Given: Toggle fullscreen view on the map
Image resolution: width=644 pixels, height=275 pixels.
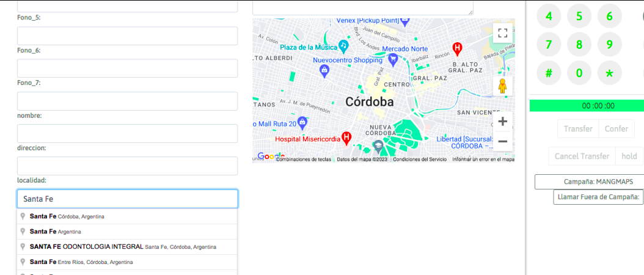Looking at the screenshot, I should point(502,33).
